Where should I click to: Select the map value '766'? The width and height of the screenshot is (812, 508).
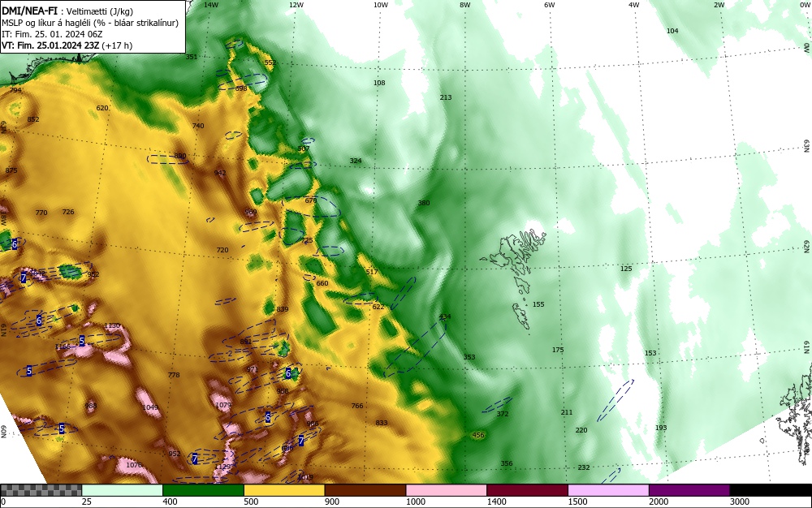pos(357,406)
